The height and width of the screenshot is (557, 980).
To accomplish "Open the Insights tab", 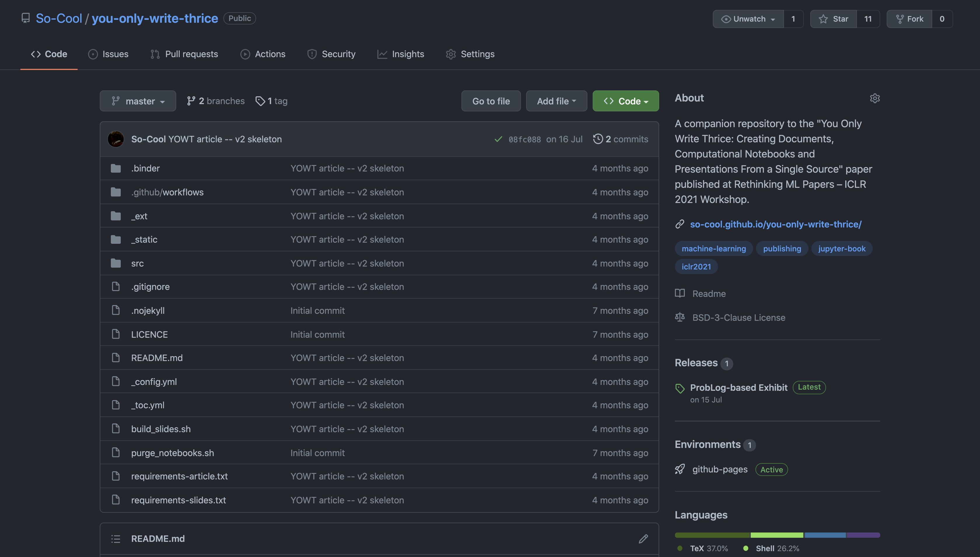I will coord(401,54).
